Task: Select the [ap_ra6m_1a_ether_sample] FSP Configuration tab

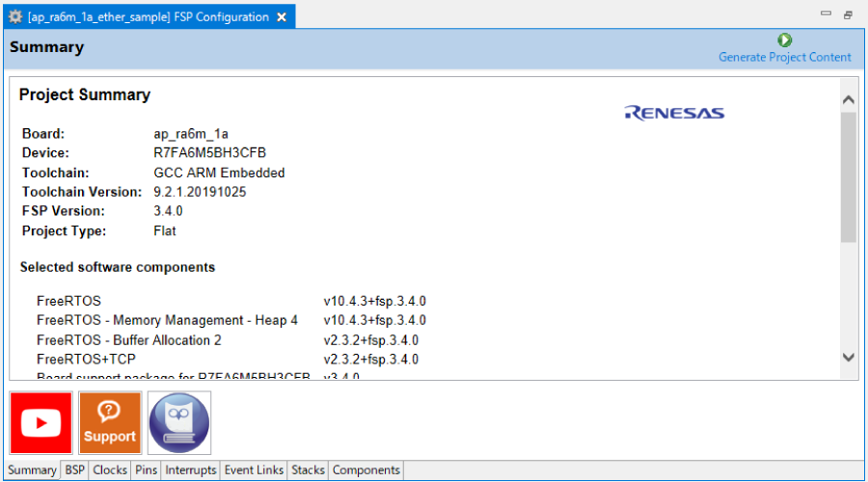Action: click(149, 17)
